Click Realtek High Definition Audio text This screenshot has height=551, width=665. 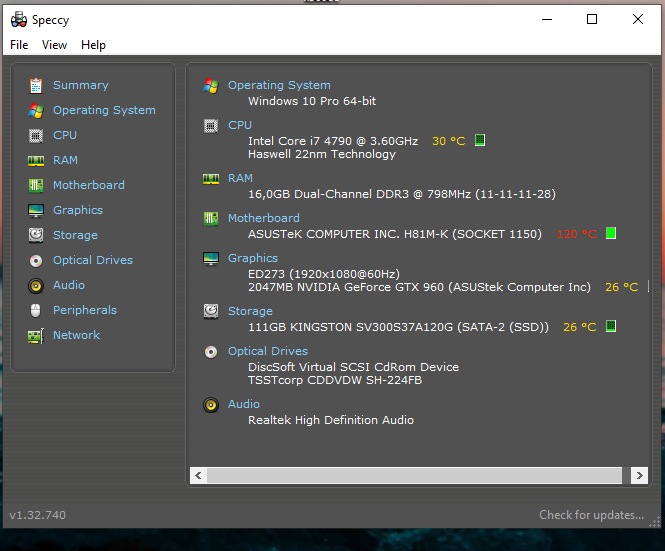(x=331, y=420)
